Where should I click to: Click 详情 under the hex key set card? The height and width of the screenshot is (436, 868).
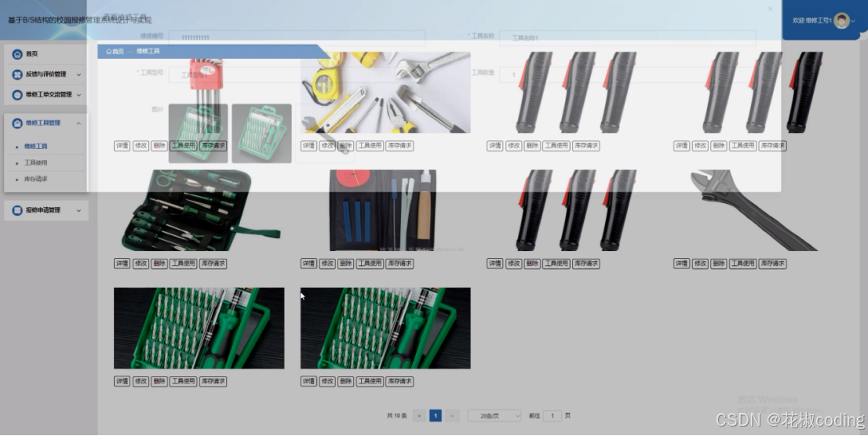click(x=122, y=146)
